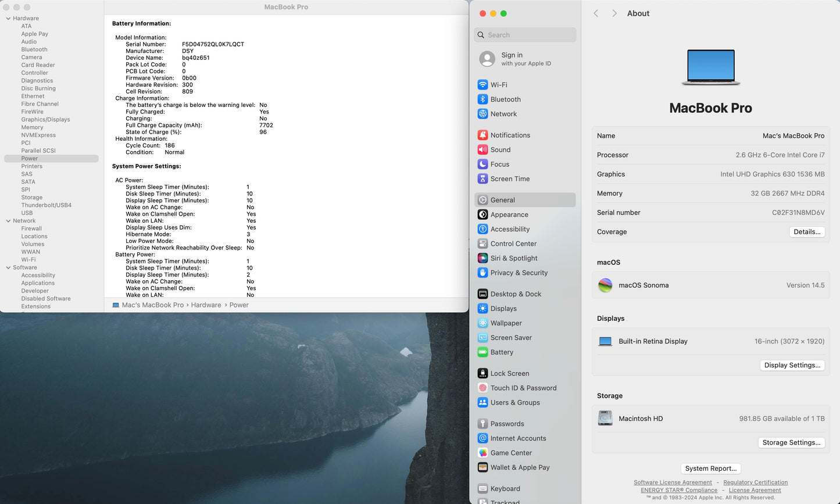Screen dimensions: 840x504
Task: Click the Wi-Fi icon in settings sidebar
Action: (482, 85)
